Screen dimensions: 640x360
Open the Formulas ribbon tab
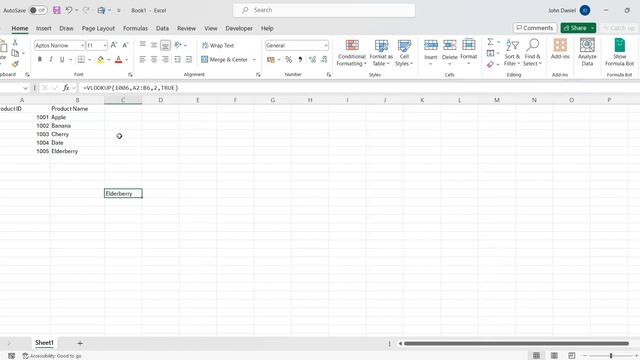pos(135,28)
